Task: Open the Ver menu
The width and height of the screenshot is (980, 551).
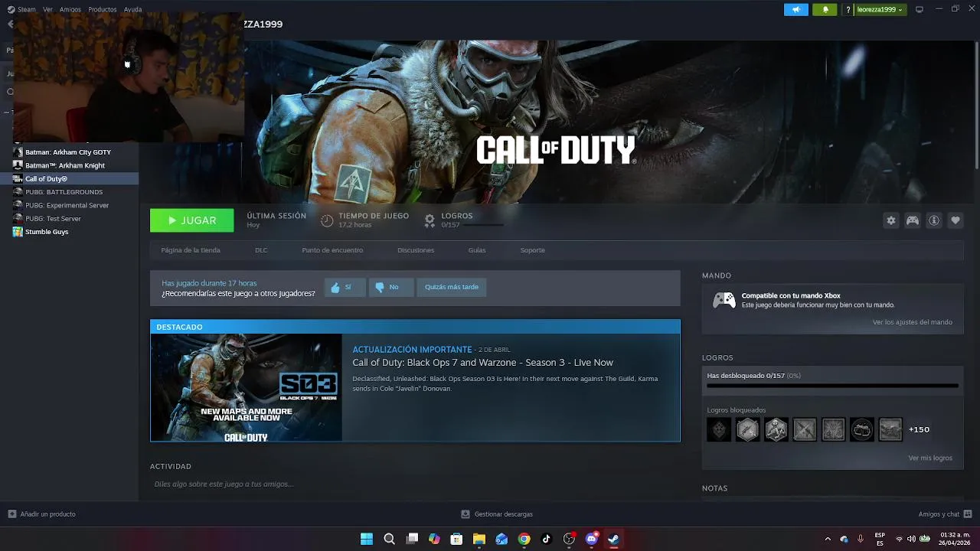Action: (47, 9)
